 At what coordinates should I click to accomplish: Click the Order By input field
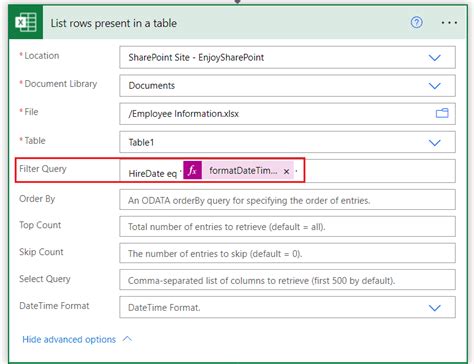(287, 200)
